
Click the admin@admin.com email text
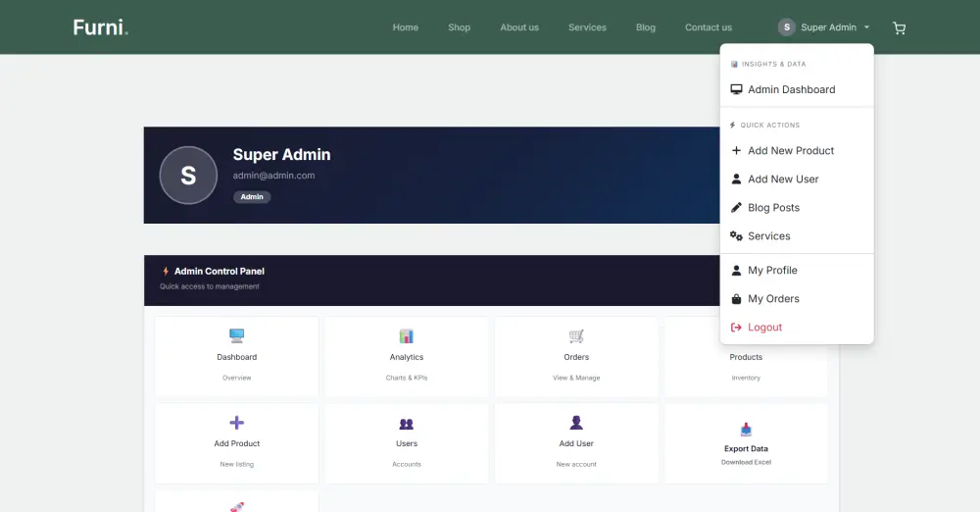(273, 176)
